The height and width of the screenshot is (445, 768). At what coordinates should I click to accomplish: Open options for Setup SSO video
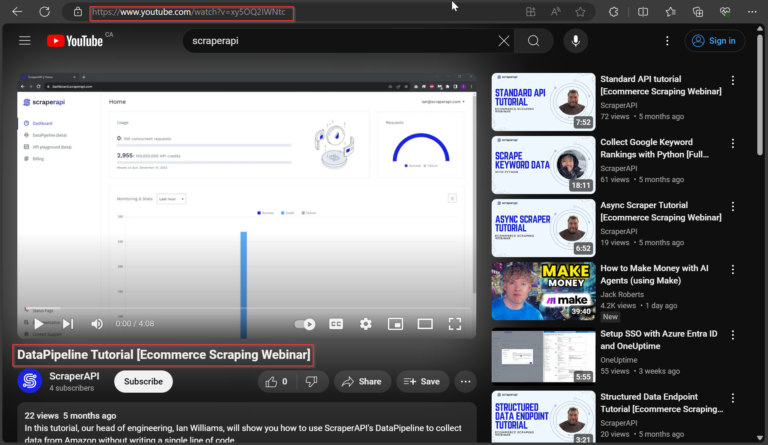(x=733, y=335)
